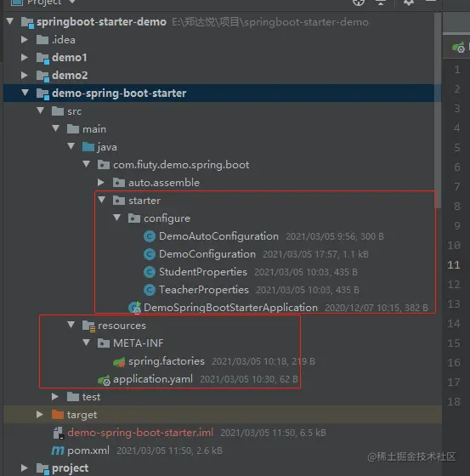Viewport: 470px width, 476px height.
Task: Collapse the src folder arrow
Action: (41, 110)
